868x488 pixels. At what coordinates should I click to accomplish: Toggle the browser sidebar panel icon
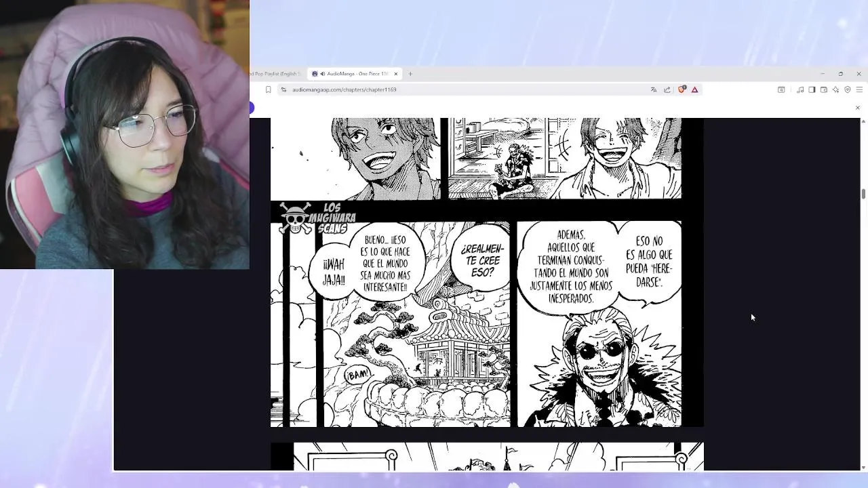coord(812,89)
